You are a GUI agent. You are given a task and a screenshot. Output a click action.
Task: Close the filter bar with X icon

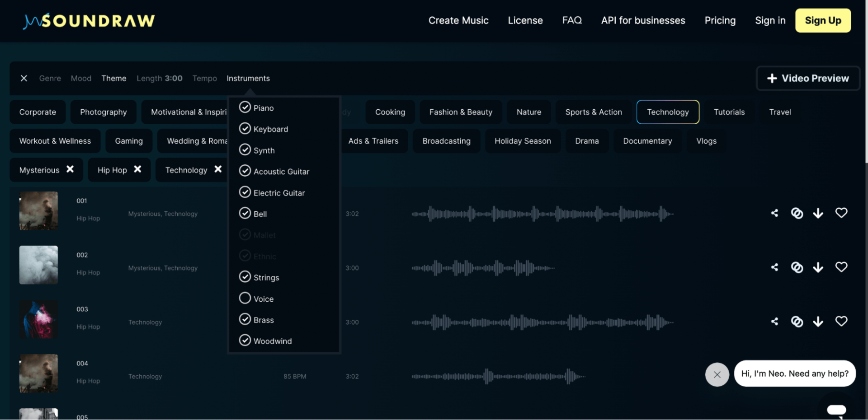pyautogui.click(x=24, y=79)
